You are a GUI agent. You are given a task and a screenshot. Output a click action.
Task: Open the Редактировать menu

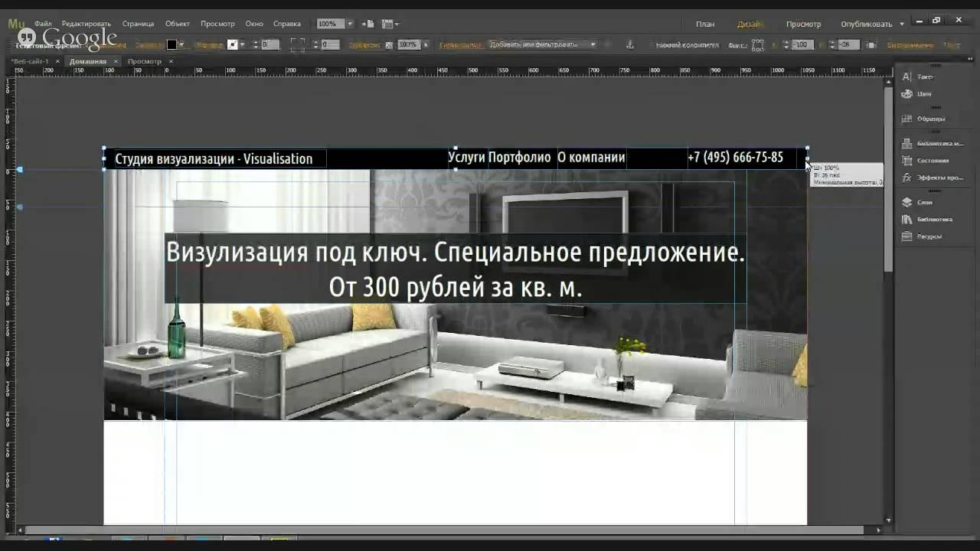tap(87, 24)
